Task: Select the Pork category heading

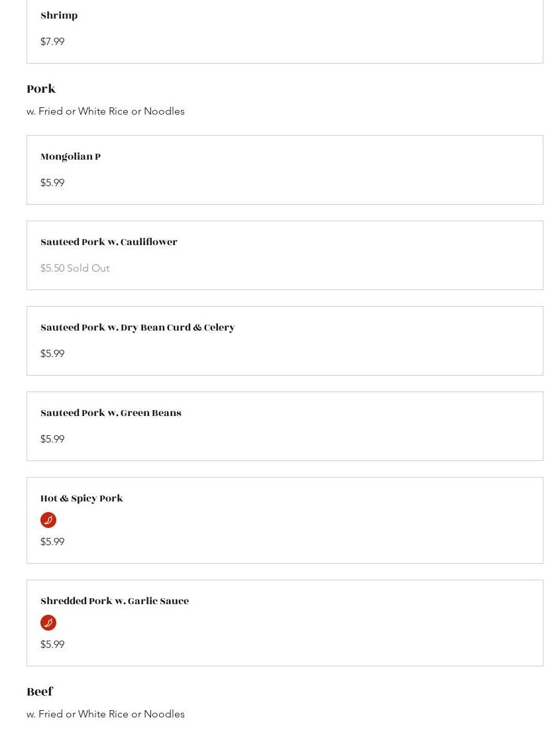Action: (41, 89)
